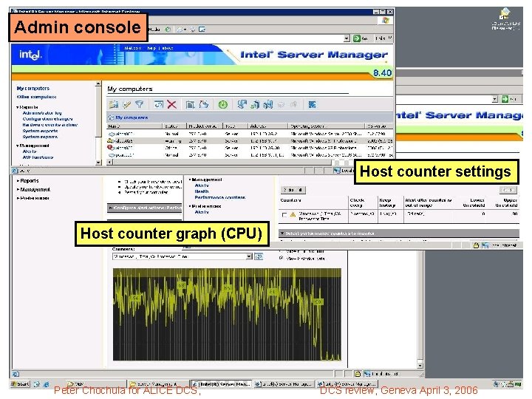
Task: Open Performance counters link under Management
Action: (x=220, y=197)
